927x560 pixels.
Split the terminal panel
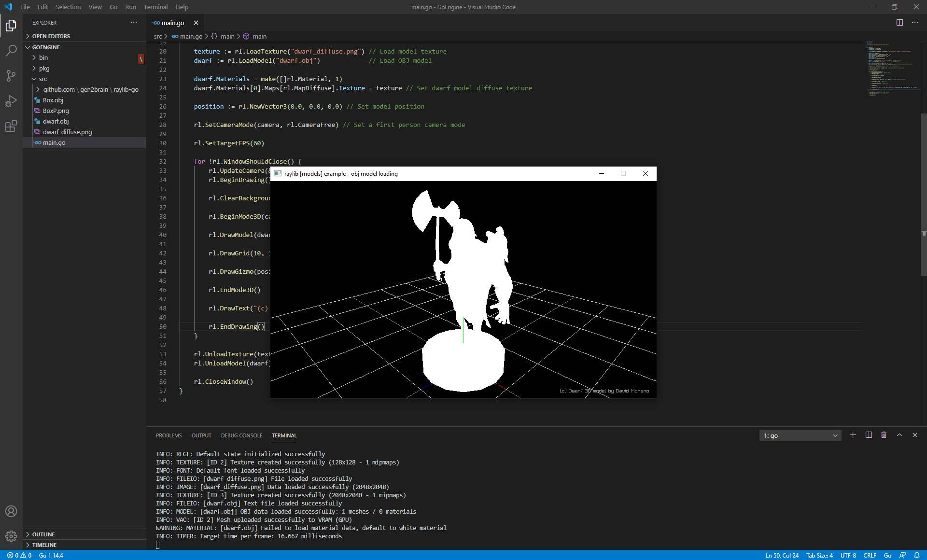869,435
